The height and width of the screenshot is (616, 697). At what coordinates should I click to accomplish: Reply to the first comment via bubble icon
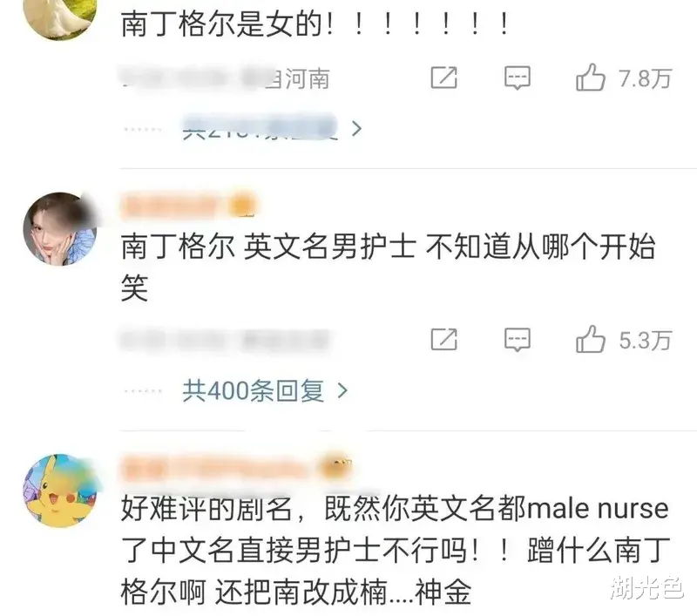[517, 78]
